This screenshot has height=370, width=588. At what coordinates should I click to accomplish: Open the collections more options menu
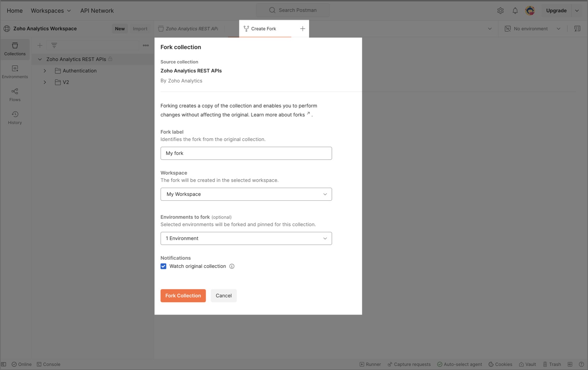click(x=146, y=46)
